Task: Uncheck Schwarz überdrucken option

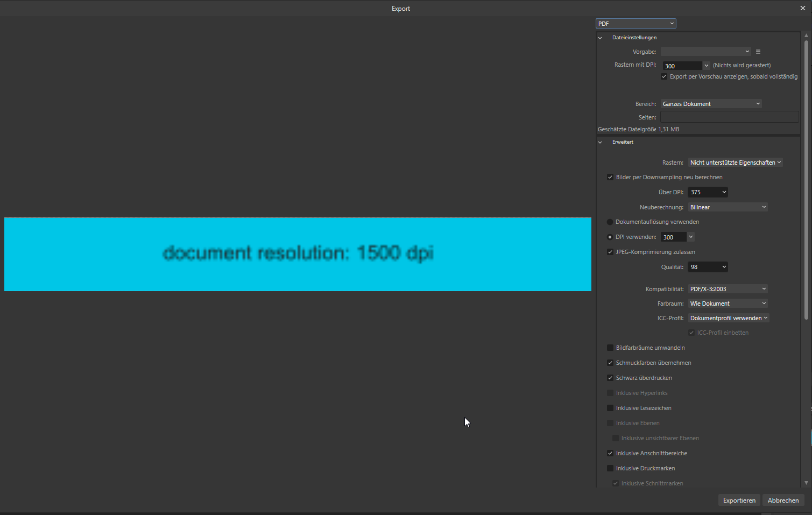Action: pyautogui.click(x=610, y=378)
